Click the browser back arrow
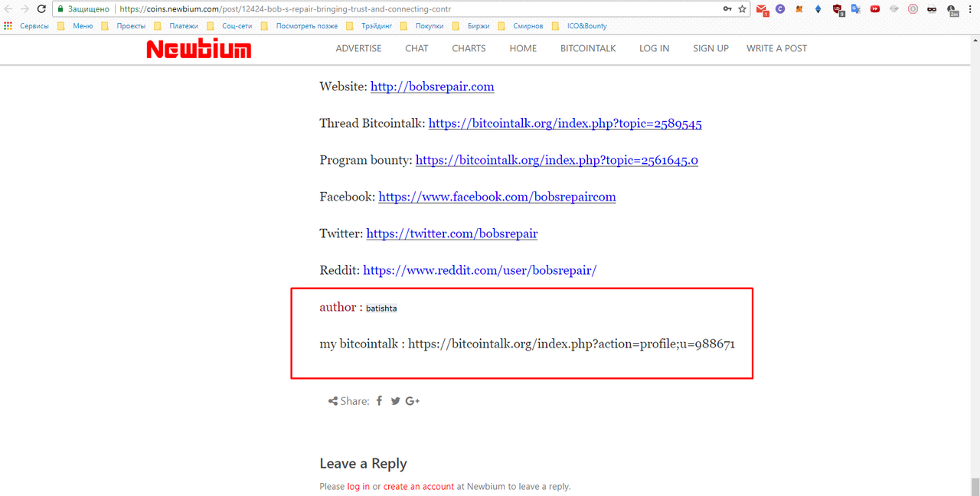This screenshot has height=496, width=980. 8,9
